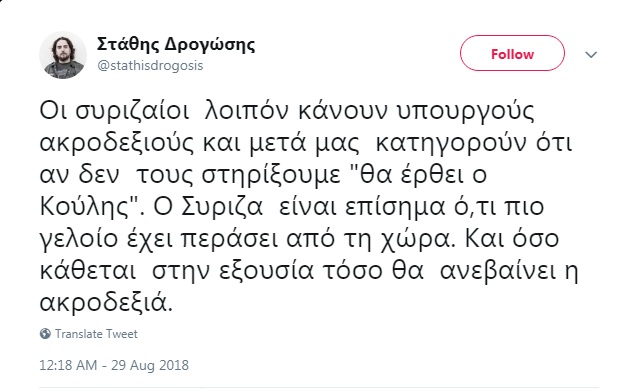Expand the tweet options chevron
The height and width of the screenshot is (389, 634).
click(591, 54)
